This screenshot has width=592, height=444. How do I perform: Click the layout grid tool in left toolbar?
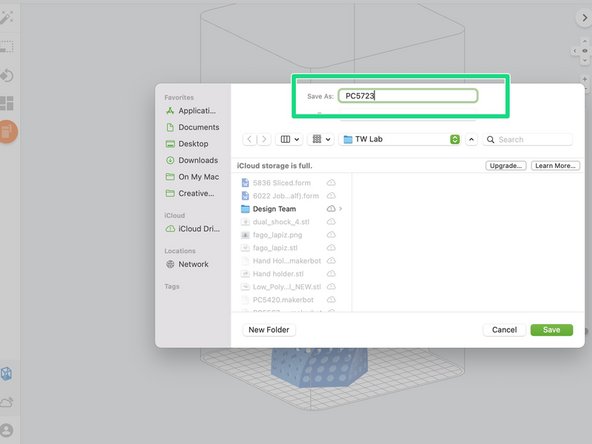point(7,103)
